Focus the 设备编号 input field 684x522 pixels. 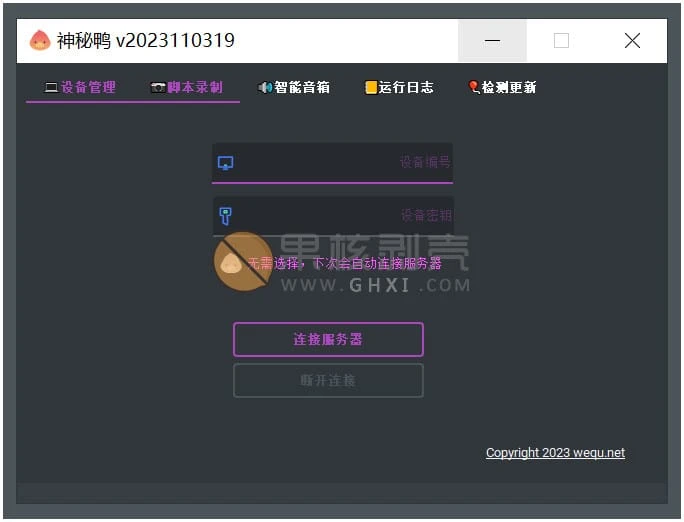pyautogui.click(x=340, y=163)
